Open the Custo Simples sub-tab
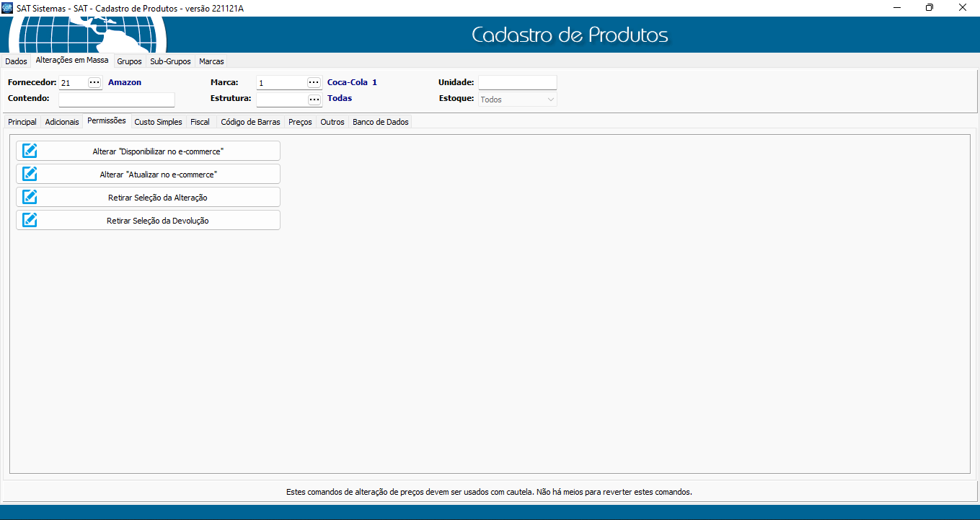 pyautogui.click(x=158, y=122)
